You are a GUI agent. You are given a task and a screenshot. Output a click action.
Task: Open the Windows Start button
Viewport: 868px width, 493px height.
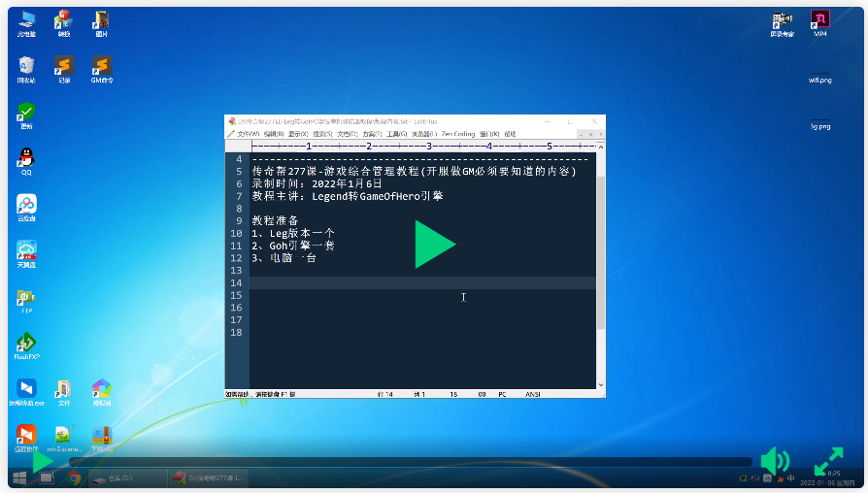click(19, 477)
